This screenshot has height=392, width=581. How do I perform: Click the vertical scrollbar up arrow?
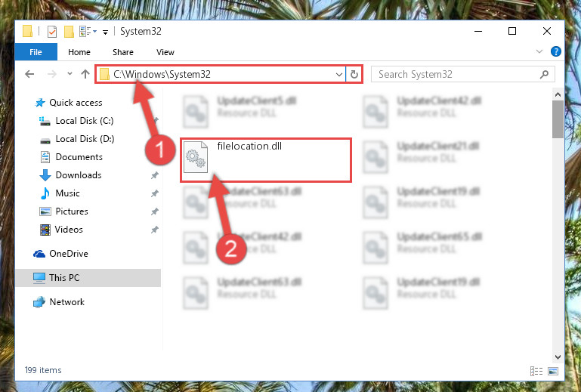click(x=558, y=95)
